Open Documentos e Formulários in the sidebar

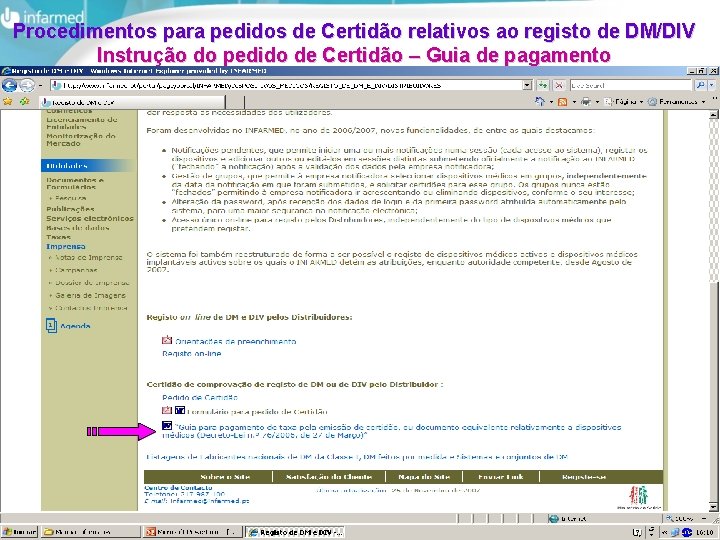pos(75,184)
